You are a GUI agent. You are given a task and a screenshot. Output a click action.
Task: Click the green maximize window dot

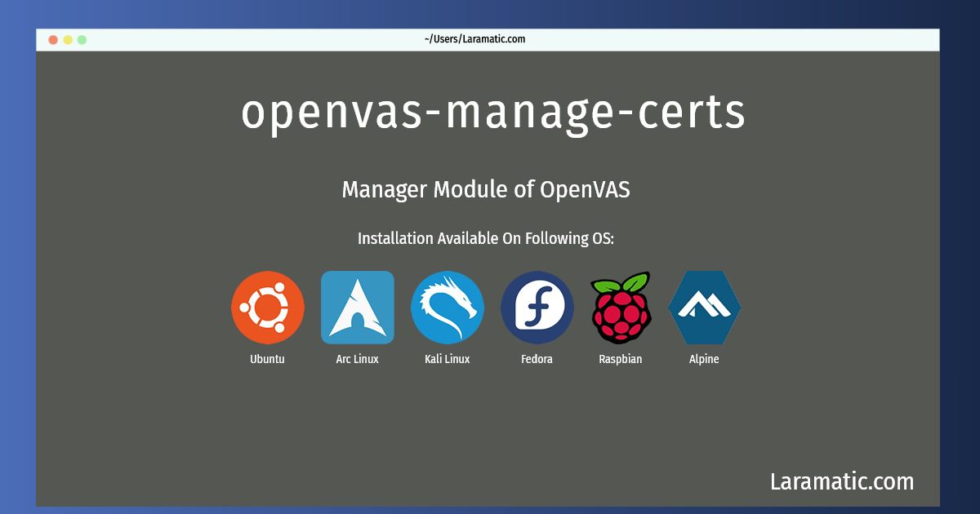(82, 39)
